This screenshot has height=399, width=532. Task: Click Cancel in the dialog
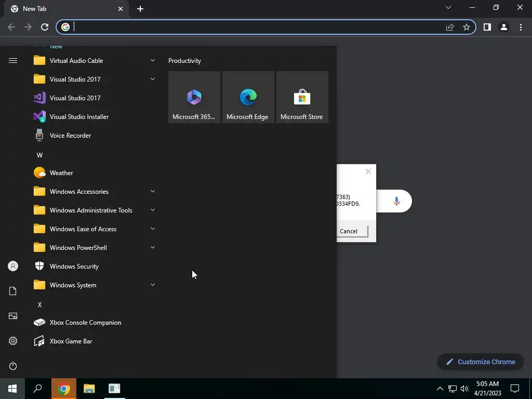coord(352,231)
